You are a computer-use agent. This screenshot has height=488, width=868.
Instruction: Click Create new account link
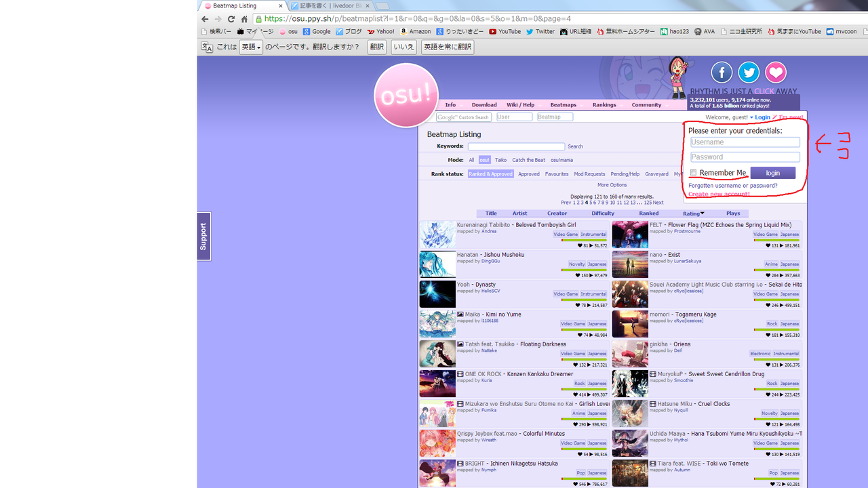click(719, 194)
